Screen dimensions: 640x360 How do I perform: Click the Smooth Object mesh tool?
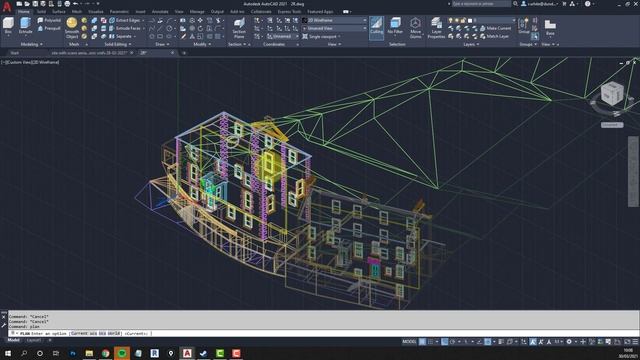[72, 28]
